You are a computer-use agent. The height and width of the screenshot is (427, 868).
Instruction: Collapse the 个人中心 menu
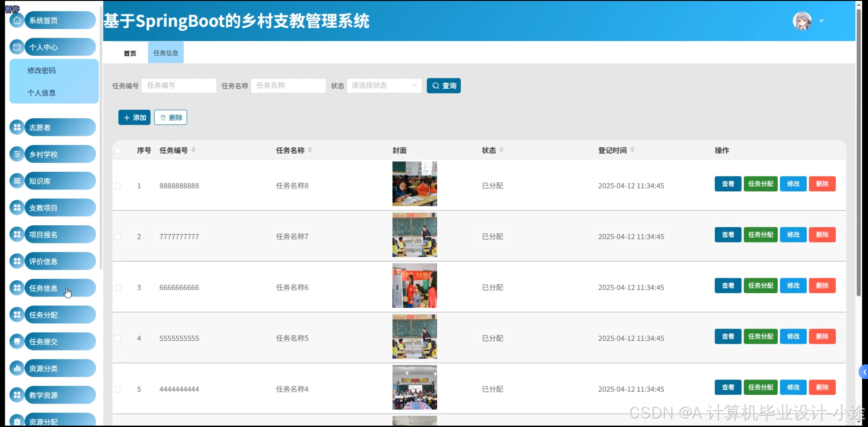(60, 47)
